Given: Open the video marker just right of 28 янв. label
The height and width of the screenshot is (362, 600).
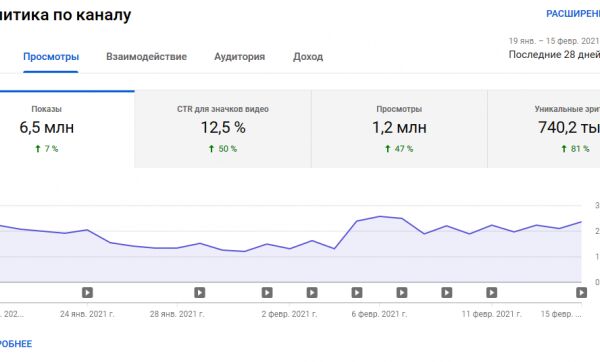Looking at the screenshot, I should (x=199, y=293).
